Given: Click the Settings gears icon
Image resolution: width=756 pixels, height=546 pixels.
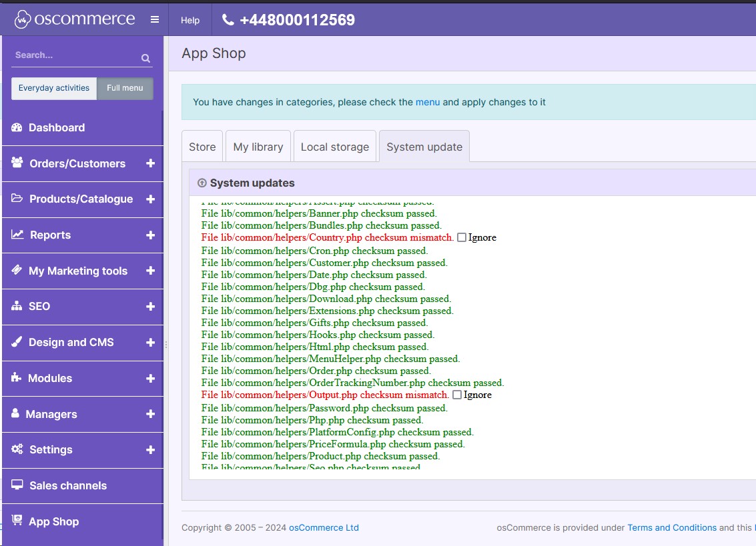Looking at the screenshot, I should (x=17, y=449).
